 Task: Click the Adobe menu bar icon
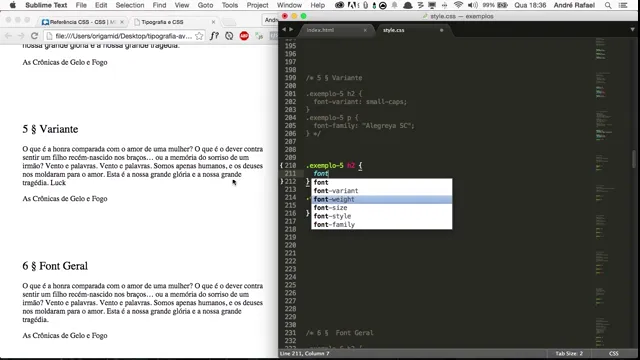pyautogui.click(x=353, y=5)
